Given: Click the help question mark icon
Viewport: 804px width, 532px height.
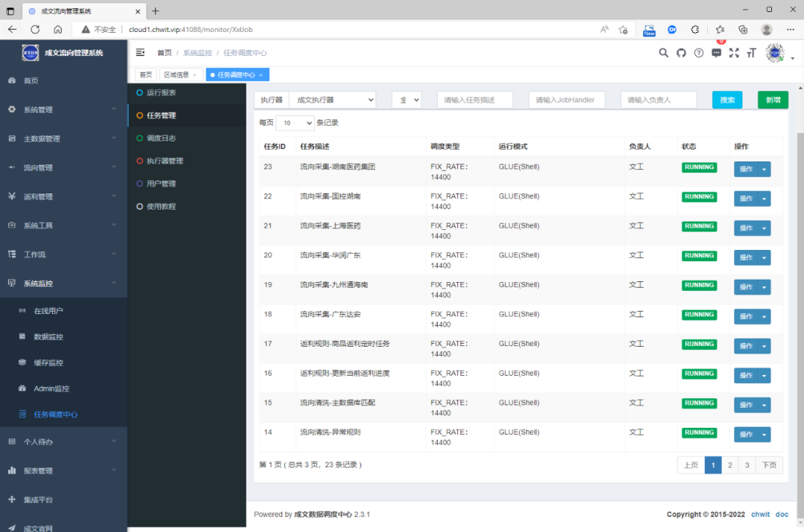Looking at the screenshot, I should (698, 53).
